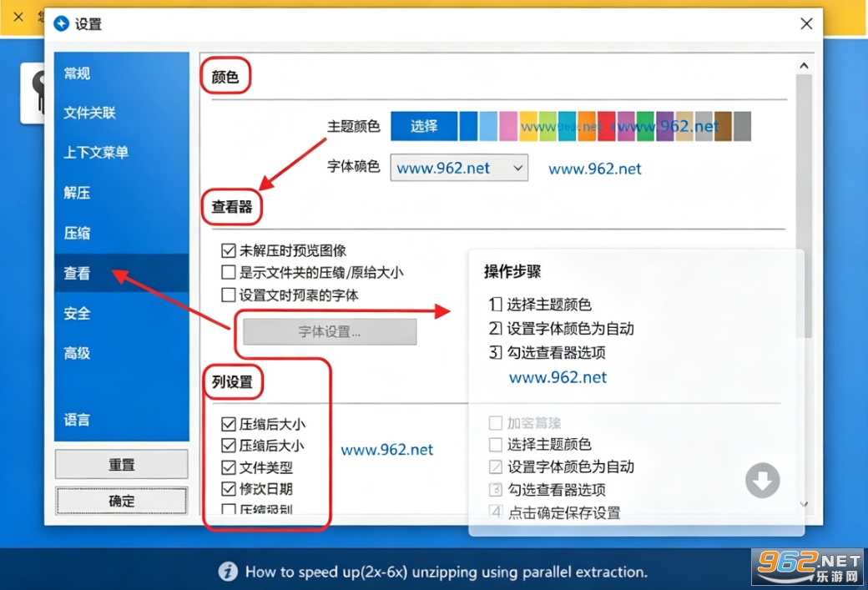Screen dimensions: 868x590
Task: Toggle 未解压时预览图像 checkbox
Action: tap(228, 250)
